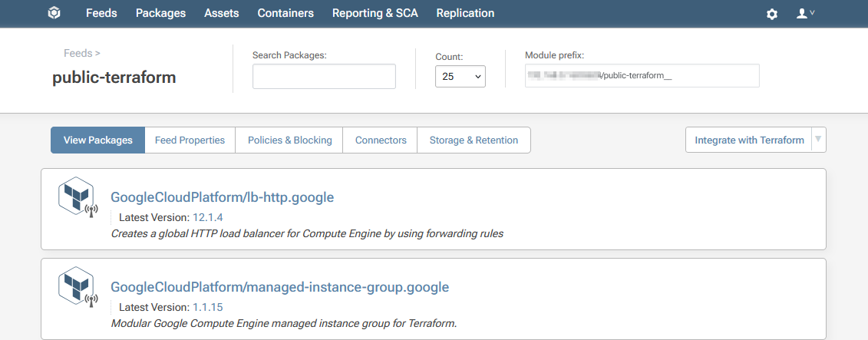Click the public-terraform feed title
Image resolution: width=868 pixels, height=340 pixels.
point(114,78)
